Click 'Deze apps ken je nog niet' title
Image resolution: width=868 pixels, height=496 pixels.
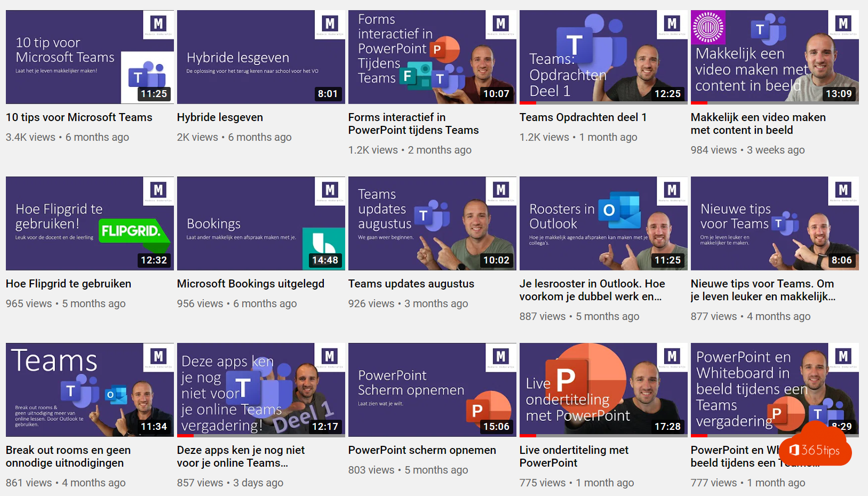click(x=241, y=457)
